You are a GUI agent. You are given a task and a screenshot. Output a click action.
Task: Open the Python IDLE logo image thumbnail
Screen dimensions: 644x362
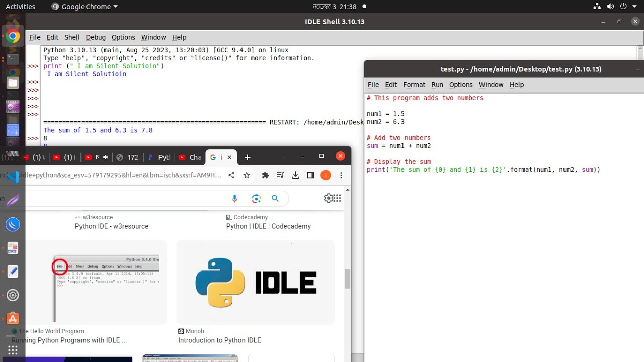pyautogui.click(x=256, y=282)
